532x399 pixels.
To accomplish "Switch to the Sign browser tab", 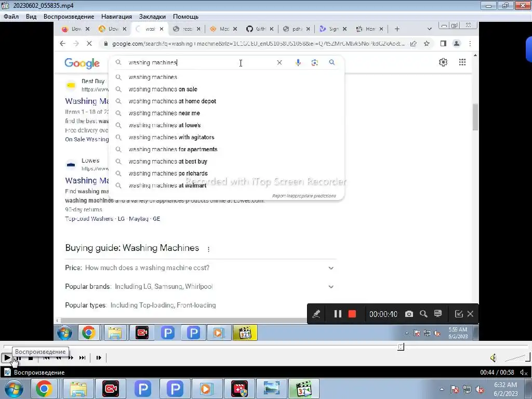I will click(x=333, y=29).
